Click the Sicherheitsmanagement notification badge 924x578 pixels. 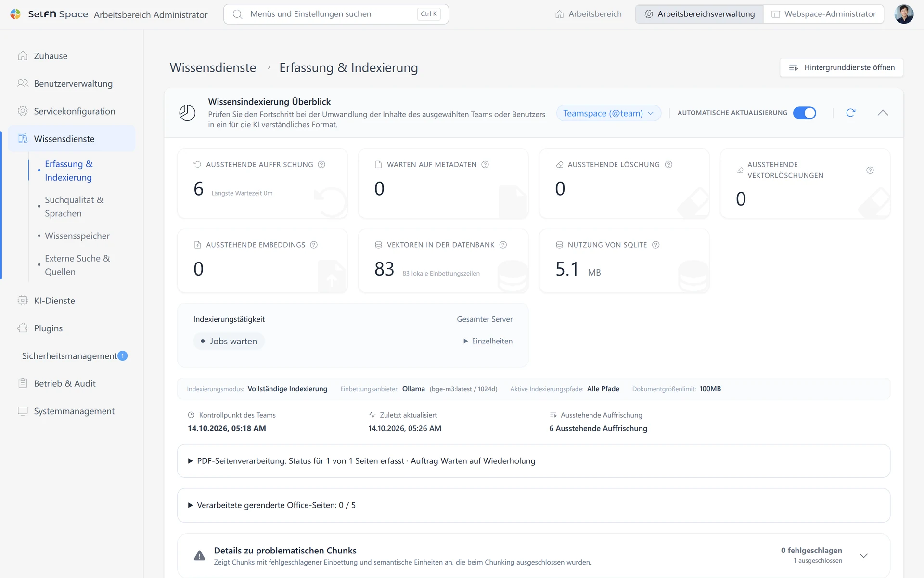coord(123,356)
